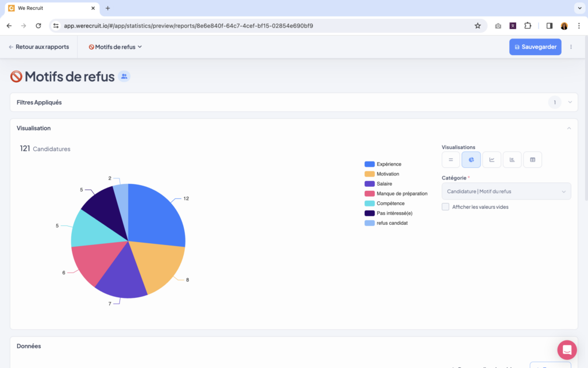This screenshot has width=588, height=368.
Task: Switch to bar chart visualisation
Action: tap(512, 160)
